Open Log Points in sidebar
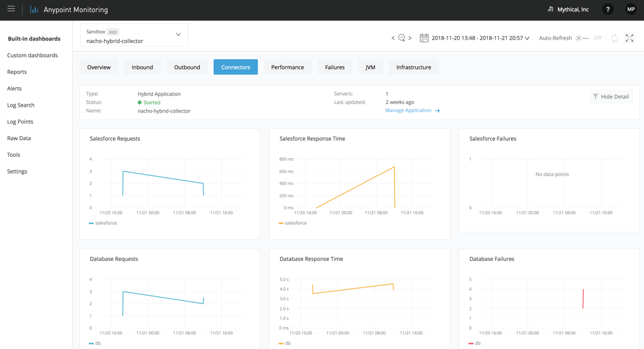 [20, 121]
